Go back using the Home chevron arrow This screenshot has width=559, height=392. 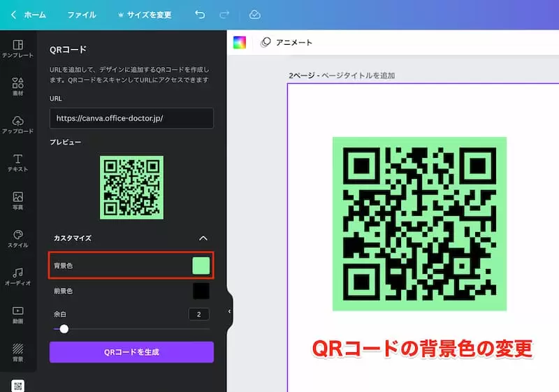[x=13, y=15]
